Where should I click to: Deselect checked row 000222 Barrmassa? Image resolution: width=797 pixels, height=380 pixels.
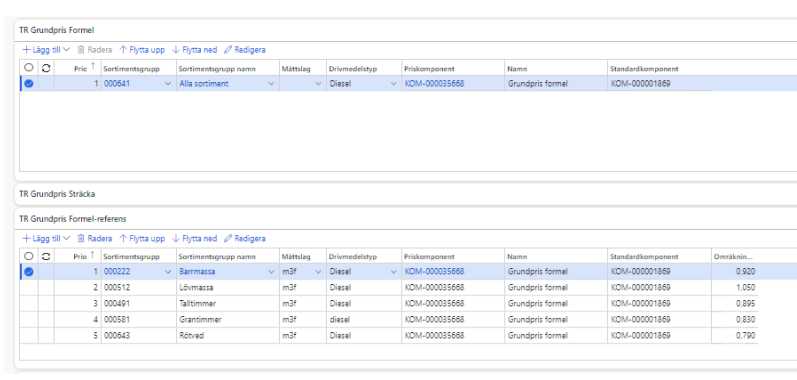point(29,272)
